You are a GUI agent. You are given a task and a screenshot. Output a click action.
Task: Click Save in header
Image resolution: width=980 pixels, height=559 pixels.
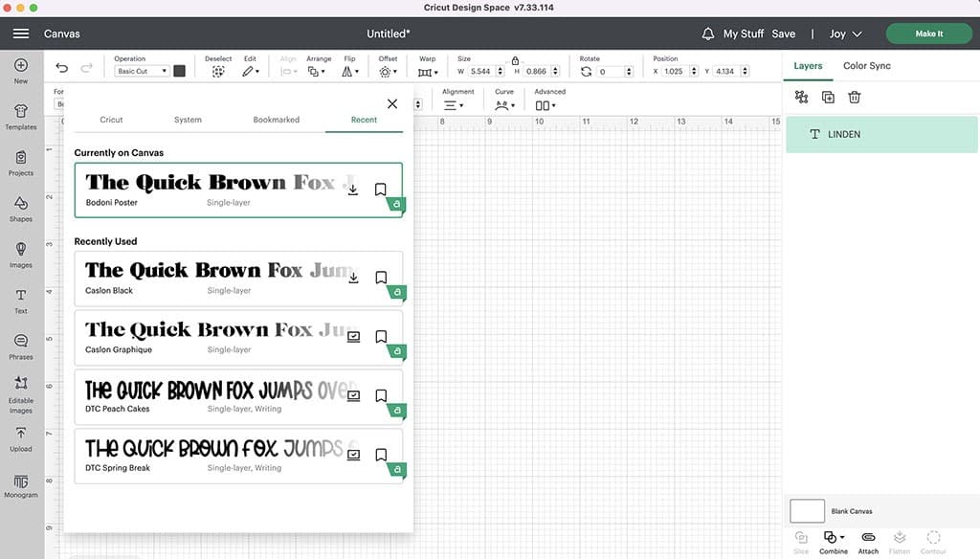pos(783,34)
